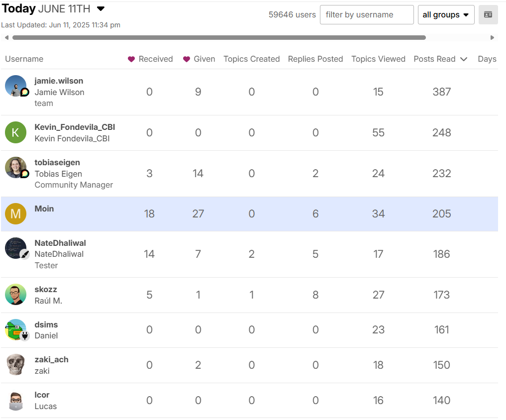The image size is (506, 420).
Task: Click Tester title under NateDhaliwal
Action: 46,265
